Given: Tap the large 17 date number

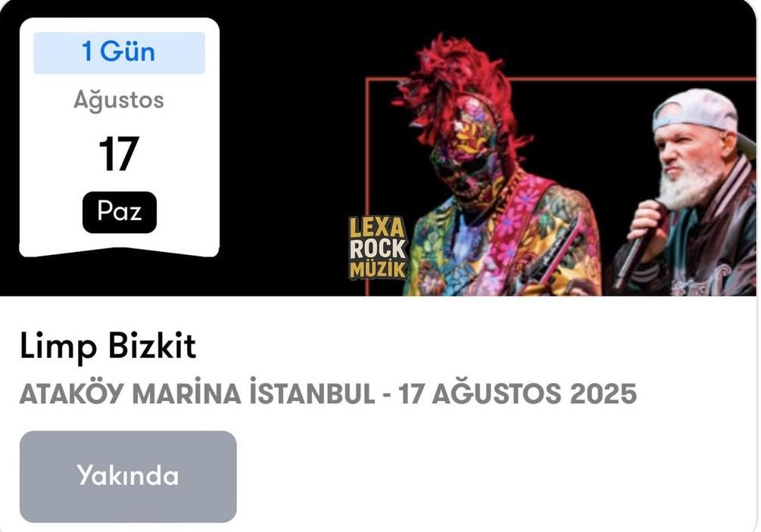Looking at the screenshot, I should click(119, 154).
